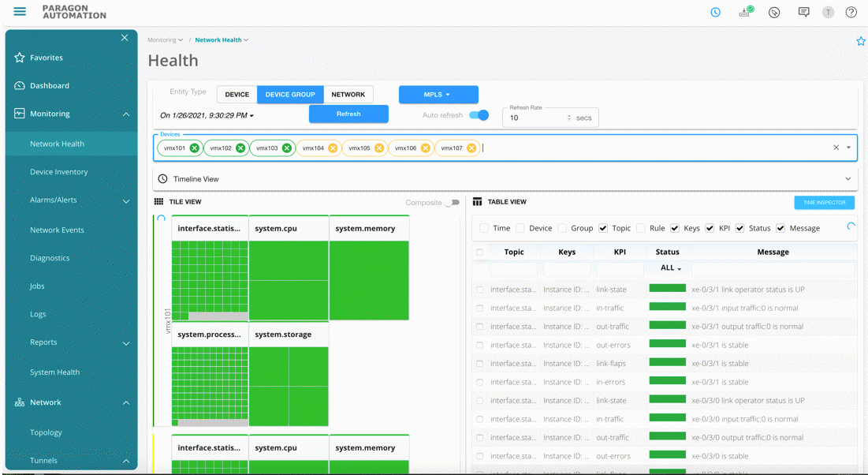Open the feedback/chat icon in header
868x475 pixels.
coord(803,12)
